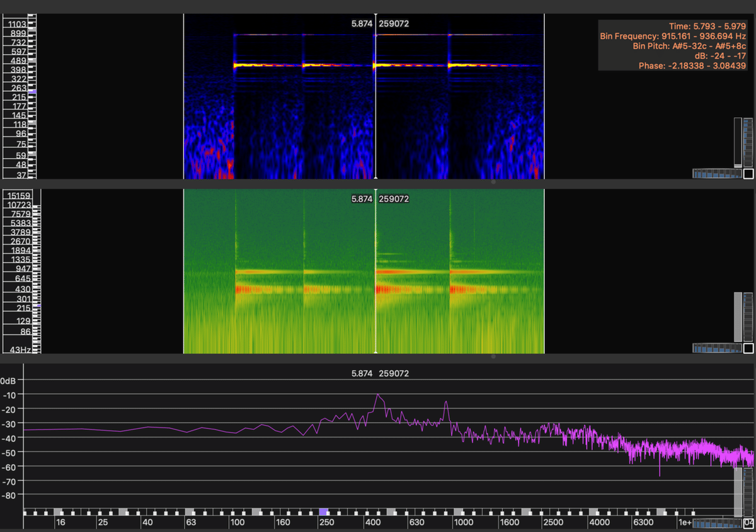This screenshot has height=532, width=756.
Task: Click the tallest spectrum peak near 400 Hz
Action: pos(378,395)
